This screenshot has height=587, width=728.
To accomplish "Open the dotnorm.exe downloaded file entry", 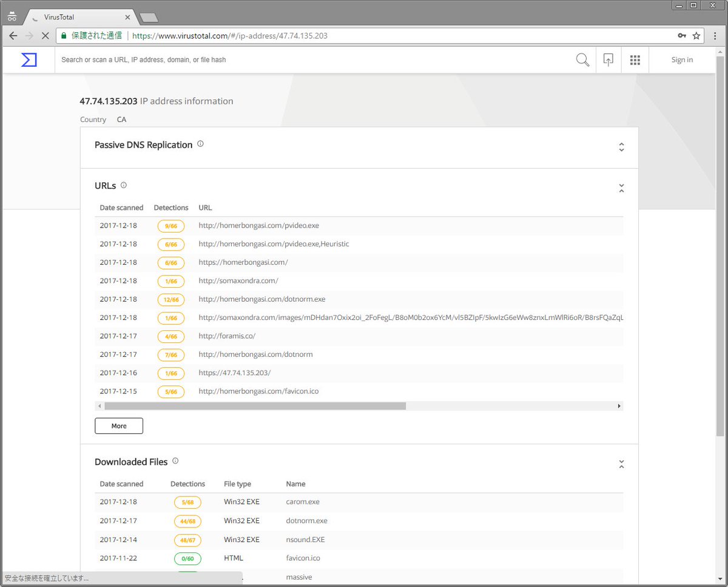I will pyautogui.click(x=306, y=521).
